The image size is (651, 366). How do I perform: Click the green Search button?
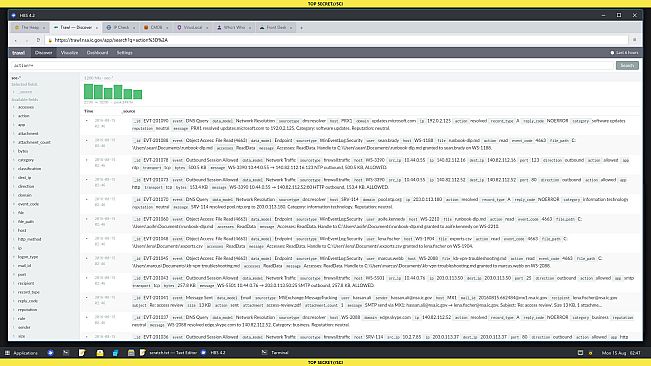point(627,66)
